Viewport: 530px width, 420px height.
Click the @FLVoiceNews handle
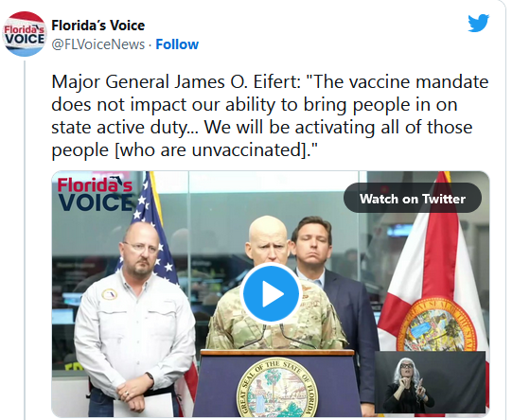click(x=98, y=44)
